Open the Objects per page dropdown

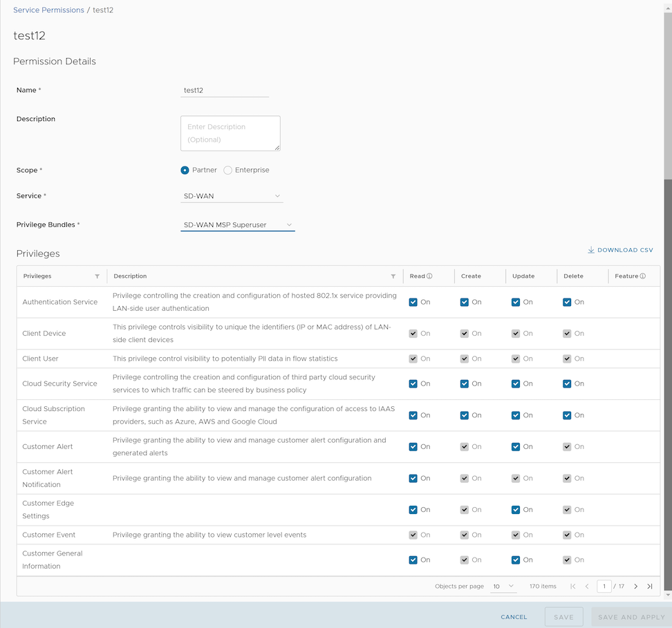504,587
